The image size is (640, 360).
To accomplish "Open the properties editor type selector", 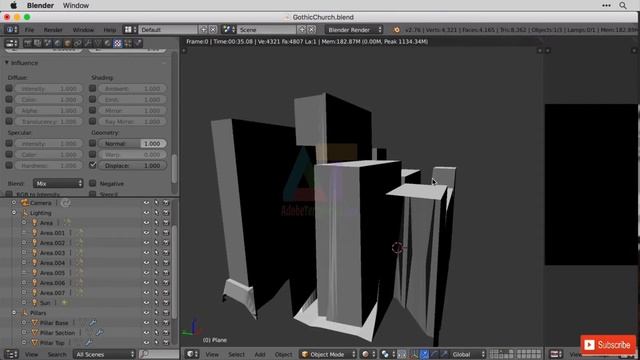I will tap(11, 43).
